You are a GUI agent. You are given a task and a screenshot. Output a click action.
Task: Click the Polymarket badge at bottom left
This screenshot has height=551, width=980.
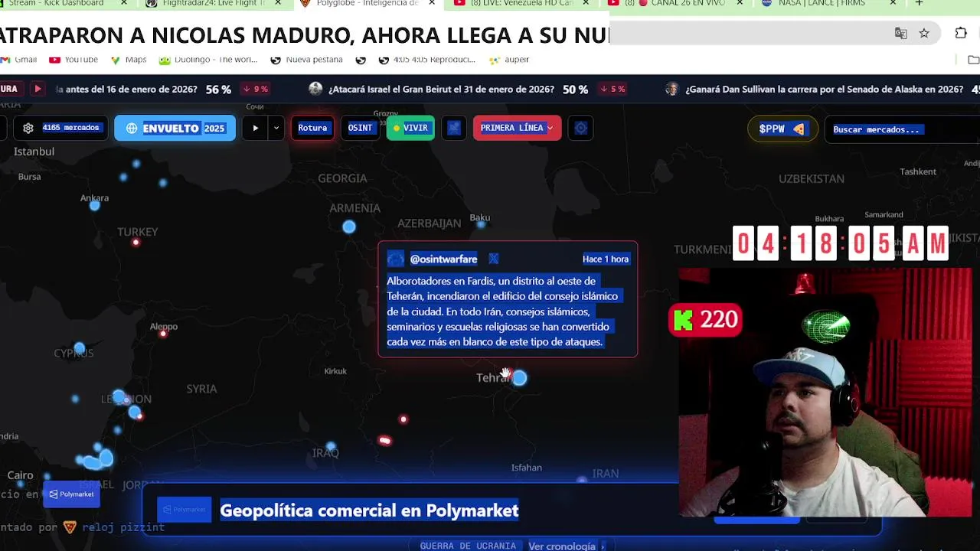(x=72, y=494)
